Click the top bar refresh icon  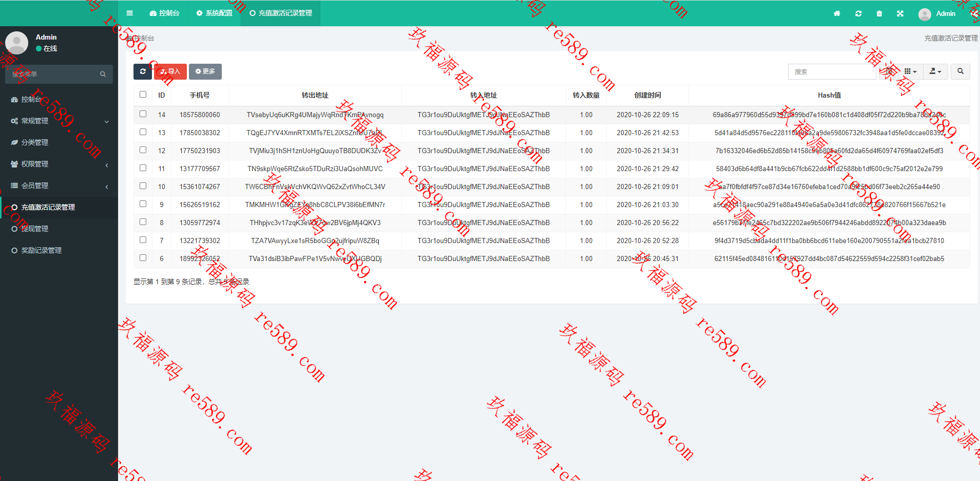[x=858, y=14]
